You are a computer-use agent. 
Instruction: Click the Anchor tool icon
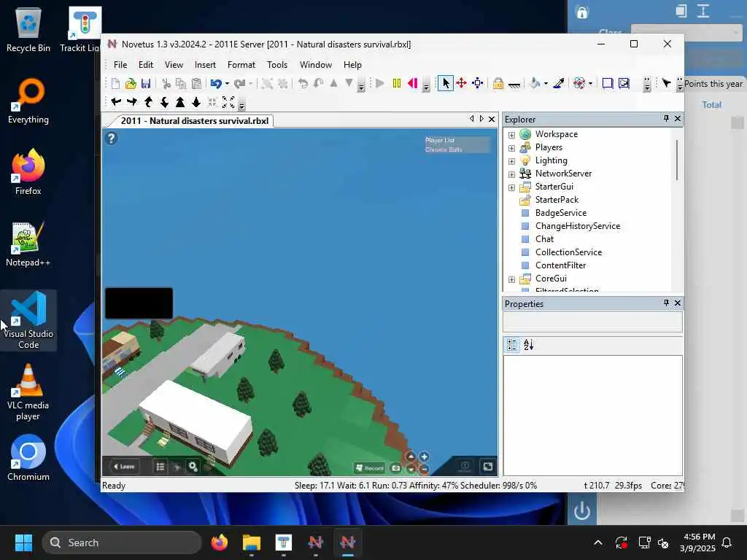(514, 85)
